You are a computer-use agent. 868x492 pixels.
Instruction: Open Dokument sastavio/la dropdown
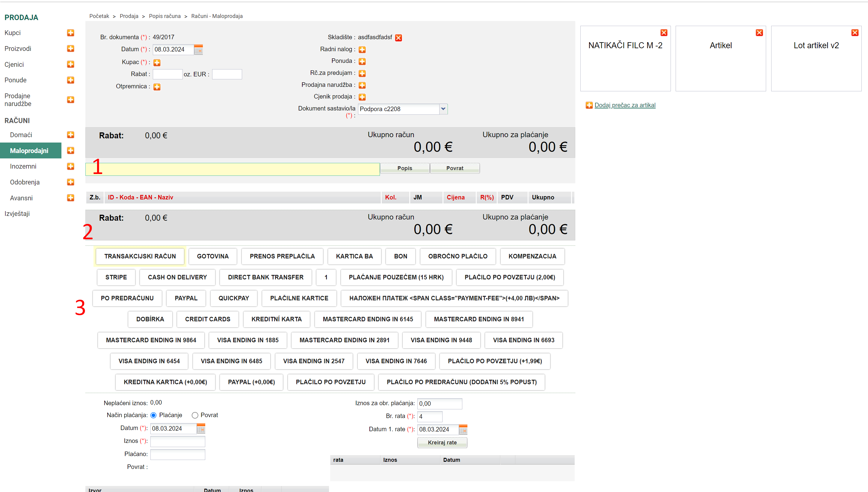(443, 109)
